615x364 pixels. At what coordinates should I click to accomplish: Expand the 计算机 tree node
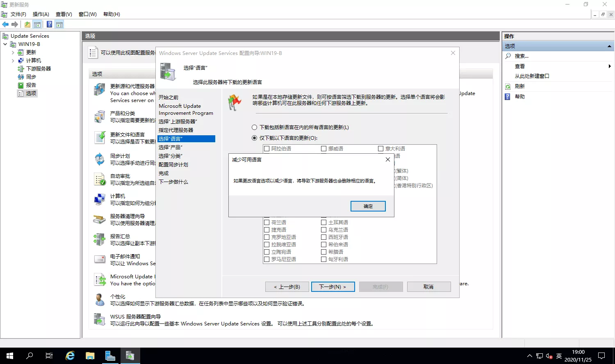13,61
